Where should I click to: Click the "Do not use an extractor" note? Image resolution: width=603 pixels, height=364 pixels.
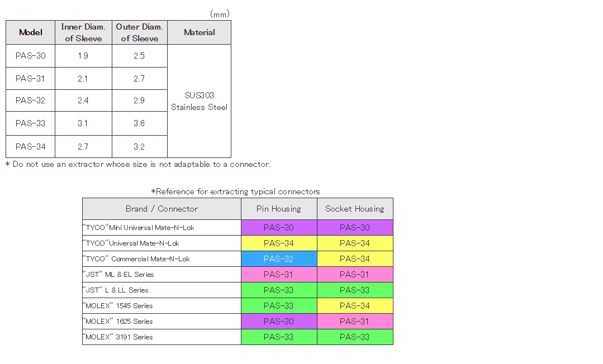tap(137, 165)
